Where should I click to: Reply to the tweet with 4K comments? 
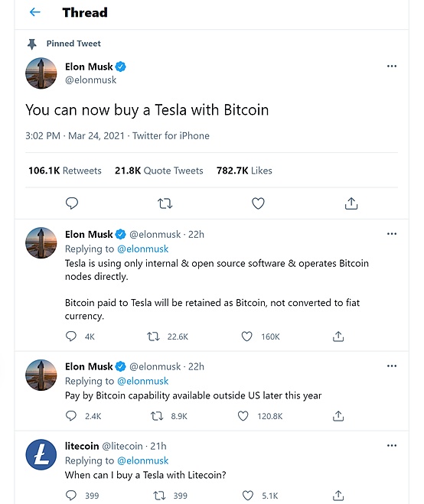click(x=70, y=337)
